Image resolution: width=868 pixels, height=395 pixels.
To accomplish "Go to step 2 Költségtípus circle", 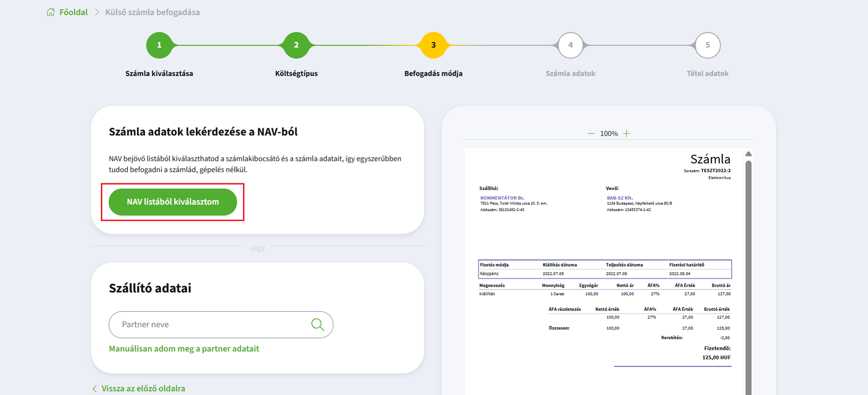I will tap(296, 45).
